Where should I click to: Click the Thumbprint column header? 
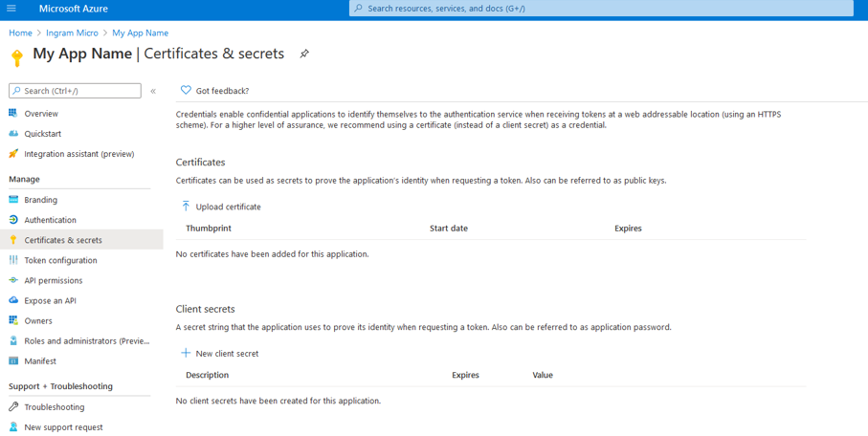pos(209,228)
